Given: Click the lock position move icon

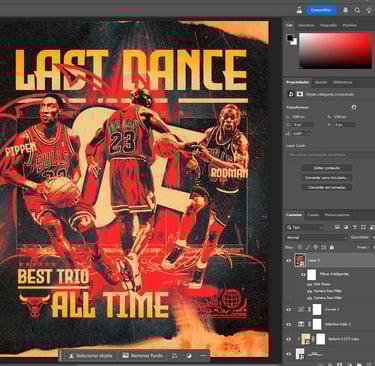Looking at the screenshot, I should [x=316, y=247].
